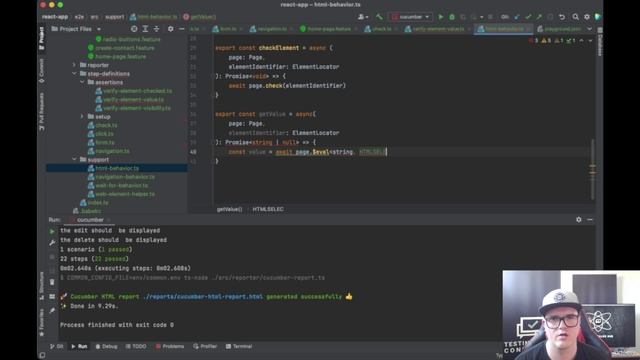The image size is (640, 360).
Task: Rerun cucumber from Run panel play icon
Action: pyautogui.click(x=52, y=231)
